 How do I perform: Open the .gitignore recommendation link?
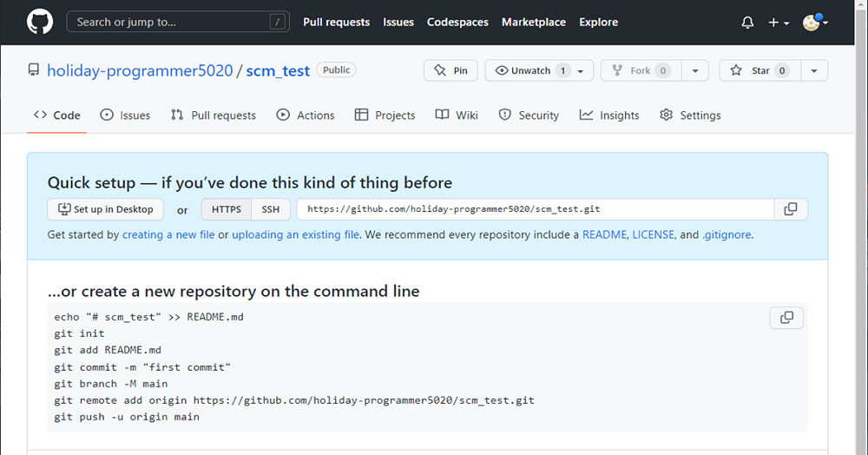(x=727, y=234)
